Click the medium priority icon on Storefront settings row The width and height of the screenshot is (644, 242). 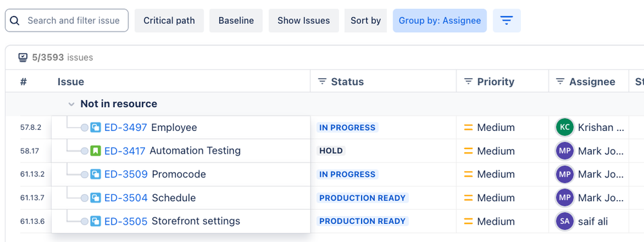[468, 221]
